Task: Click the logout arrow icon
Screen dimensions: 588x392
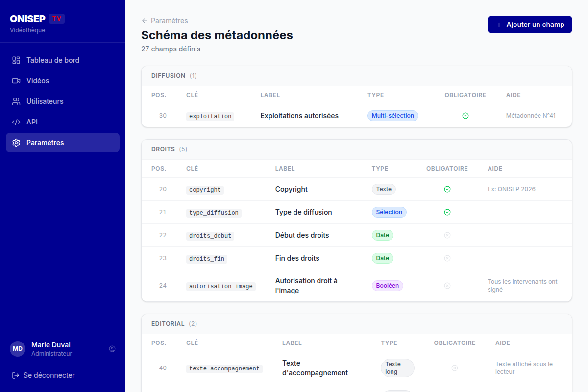Action: (16, 375)
